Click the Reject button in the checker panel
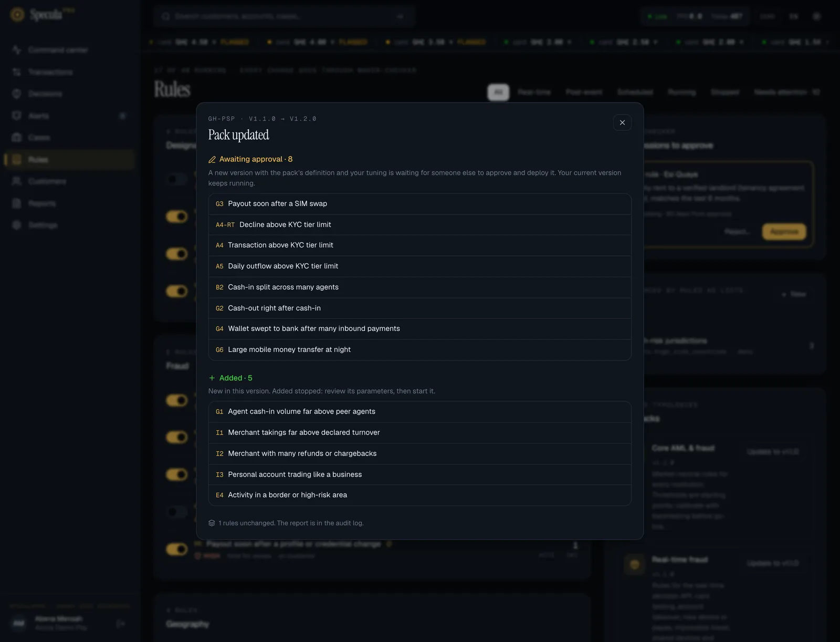 pos(737,232)
